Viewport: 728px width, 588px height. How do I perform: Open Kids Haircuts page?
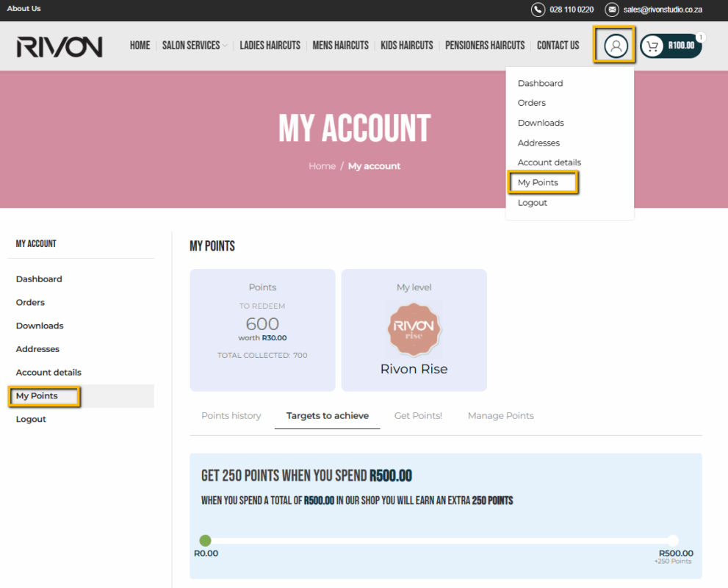pos(407,46)
